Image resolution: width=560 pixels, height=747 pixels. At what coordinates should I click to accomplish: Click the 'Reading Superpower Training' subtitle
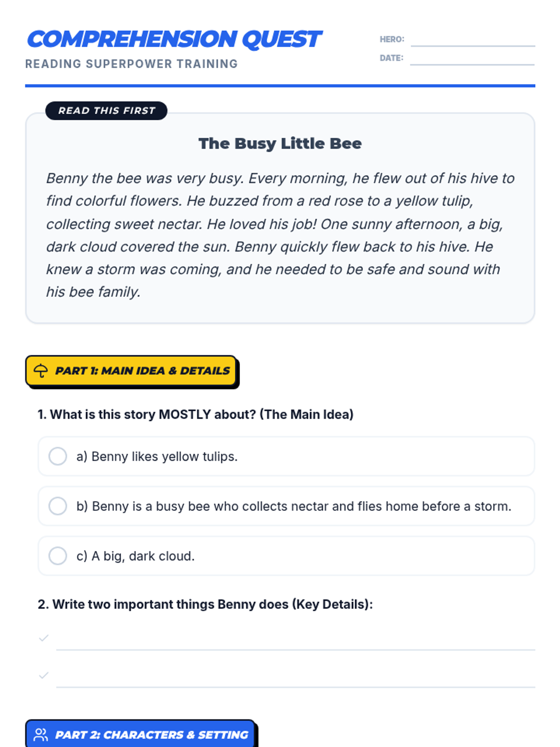(x=132, y=64)
